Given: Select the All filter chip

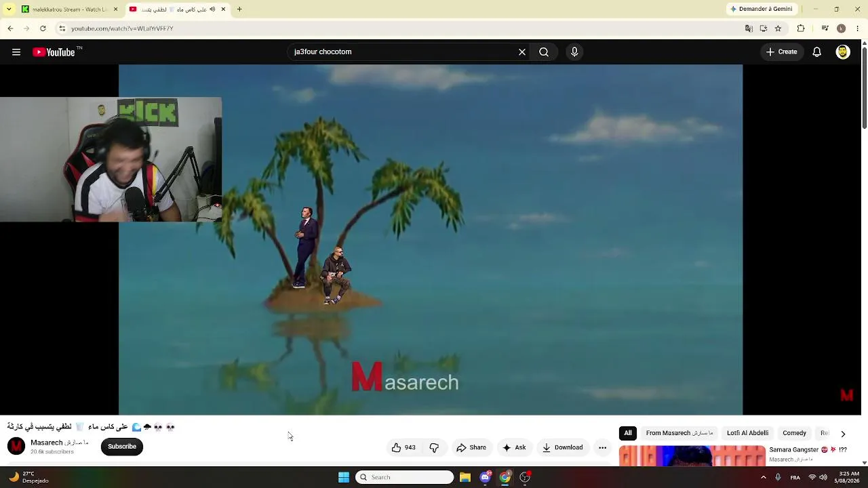Looking at the screenshot, I should point(628,433).
